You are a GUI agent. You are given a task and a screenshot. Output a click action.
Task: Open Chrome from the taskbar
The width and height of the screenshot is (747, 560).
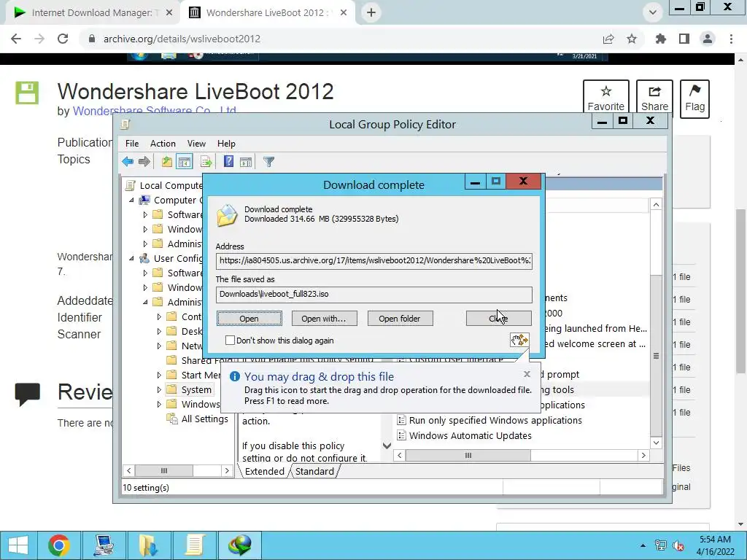coord(59,545)
